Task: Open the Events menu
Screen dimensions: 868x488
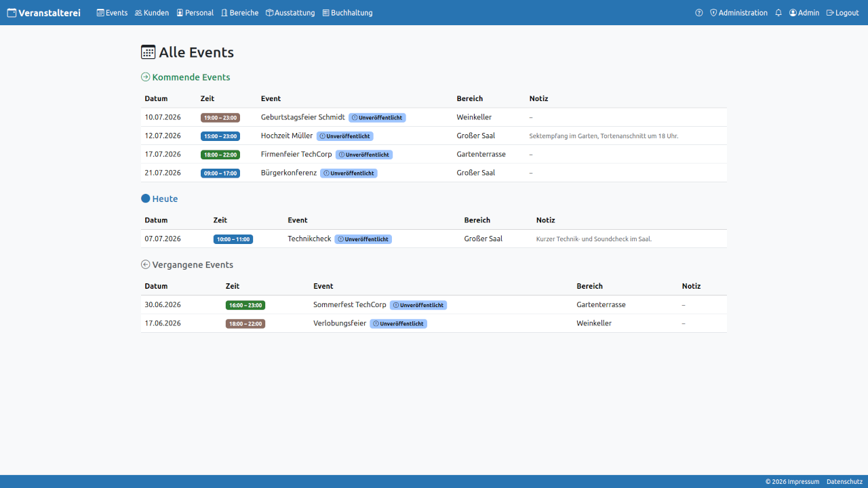Action: click(x=112, y=13)
